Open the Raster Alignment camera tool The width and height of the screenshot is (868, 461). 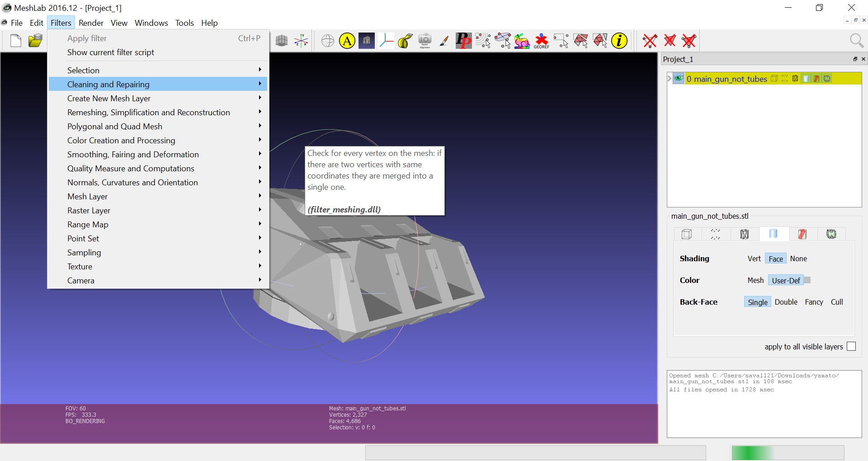pyautogui.click(x=425, y=41)
